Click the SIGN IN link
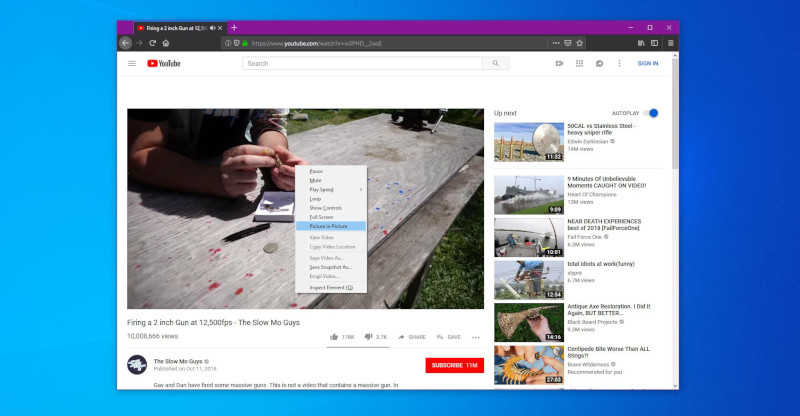 (647, 63)
